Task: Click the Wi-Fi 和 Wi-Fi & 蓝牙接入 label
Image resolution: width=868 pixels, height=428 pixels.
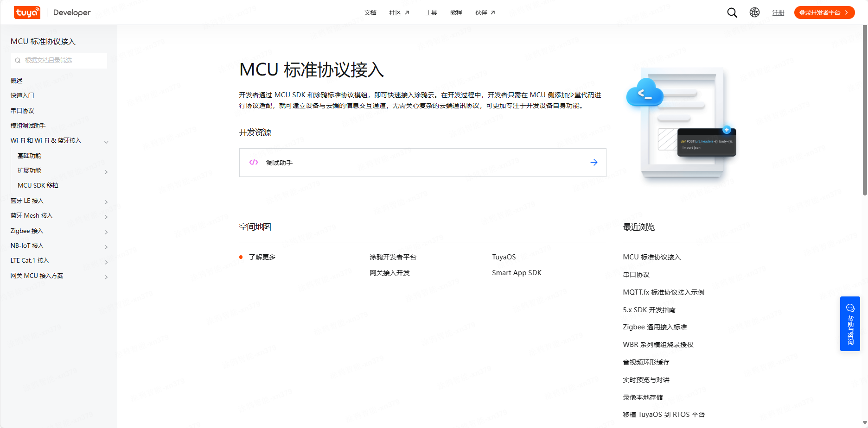Action: [45, 140]
